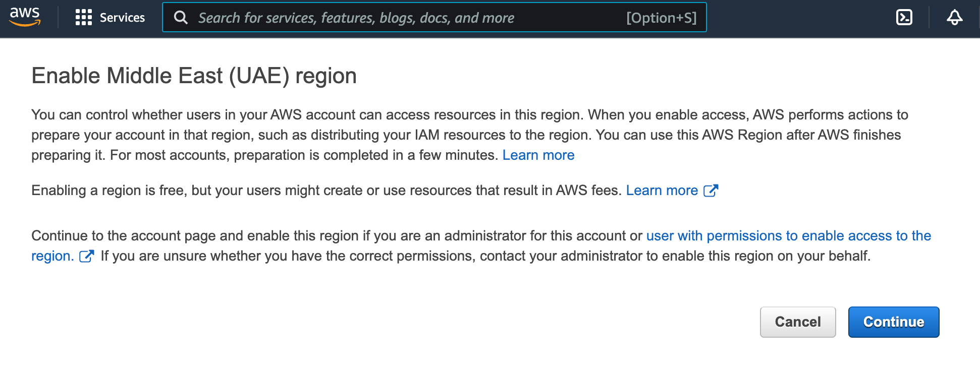Cancel enabling the UAE region
980x373 pixels.
pos(797,322)
